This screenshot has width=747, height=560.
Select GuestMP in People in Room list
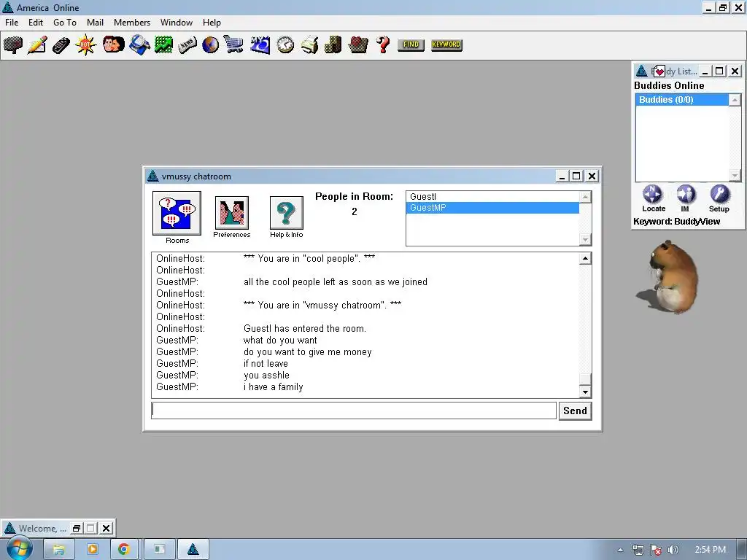pyautogui.click(x=492, y=208)
